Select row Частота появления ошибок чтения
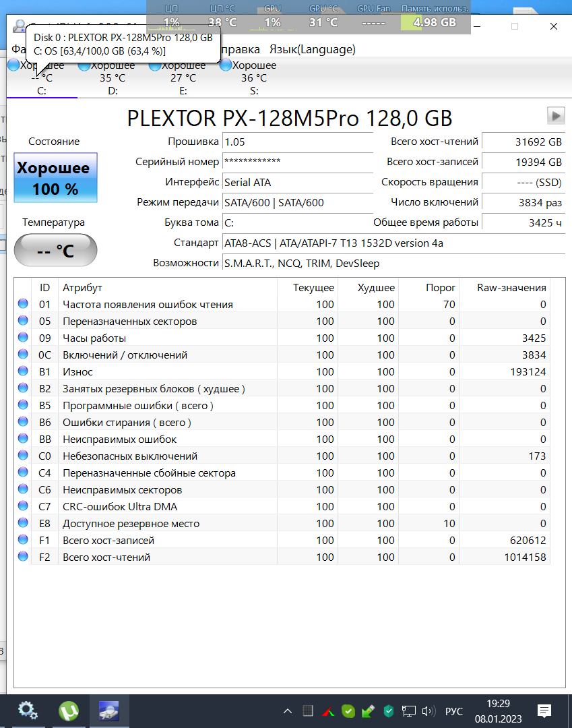The height and width of the screenshot is (728, 572). pos(282,304)
